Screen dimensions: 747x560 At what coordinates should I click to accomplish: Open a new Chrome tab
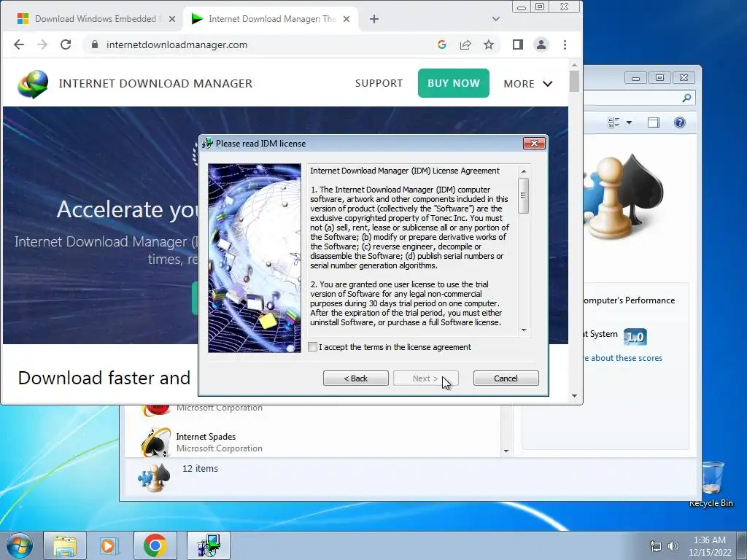coord(374,19)
